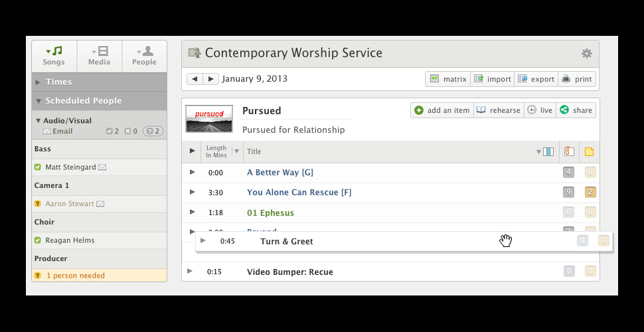Go to next plan date
This screenshot has width=644, height=332.
[x=211, y=79]
